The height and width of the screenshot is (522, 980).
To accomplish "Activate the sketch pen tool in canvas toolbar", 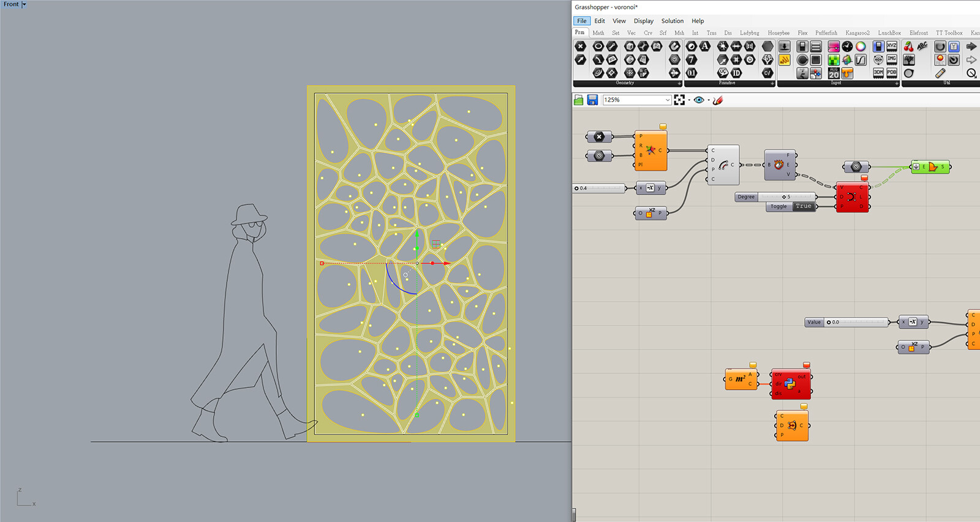I will [718, 100].
